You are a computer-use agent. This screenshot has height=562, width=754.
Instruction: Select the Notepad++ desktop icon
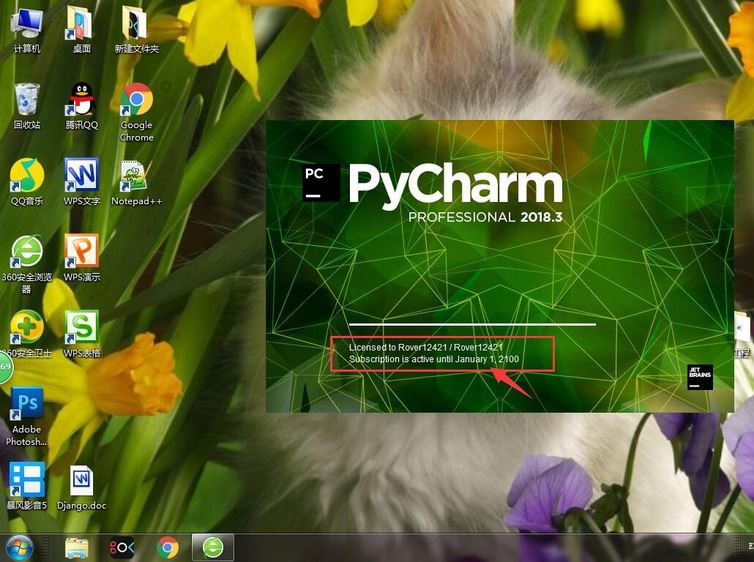pyautogui.click(x=137, y=182)
